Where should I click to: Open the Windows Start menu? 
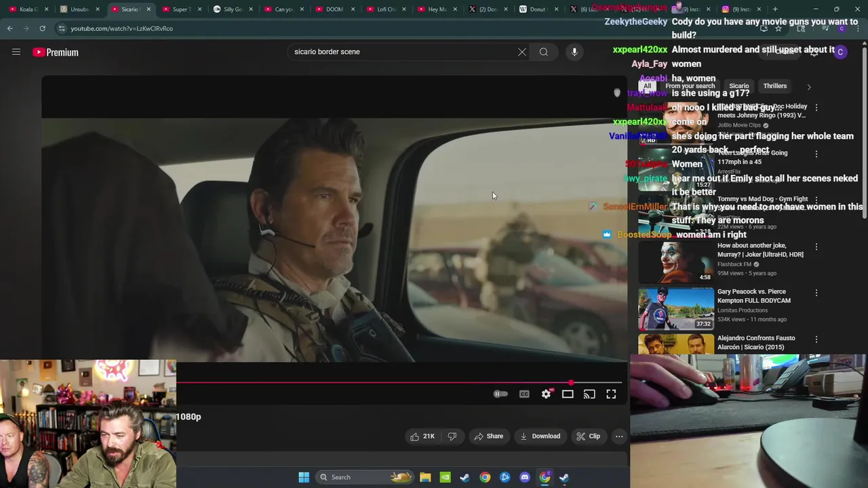(304, 477)
